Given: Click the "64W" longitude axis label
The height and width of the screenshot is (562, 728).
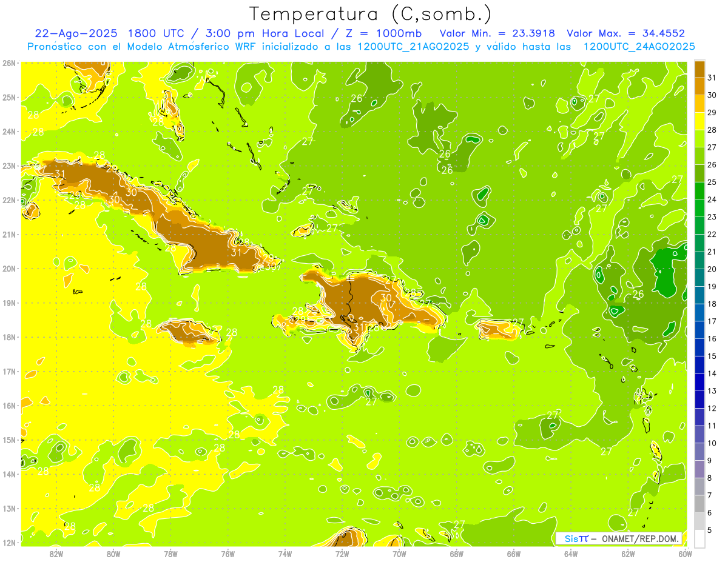Looking at the screenshot, I should click(x=571, y=554).
